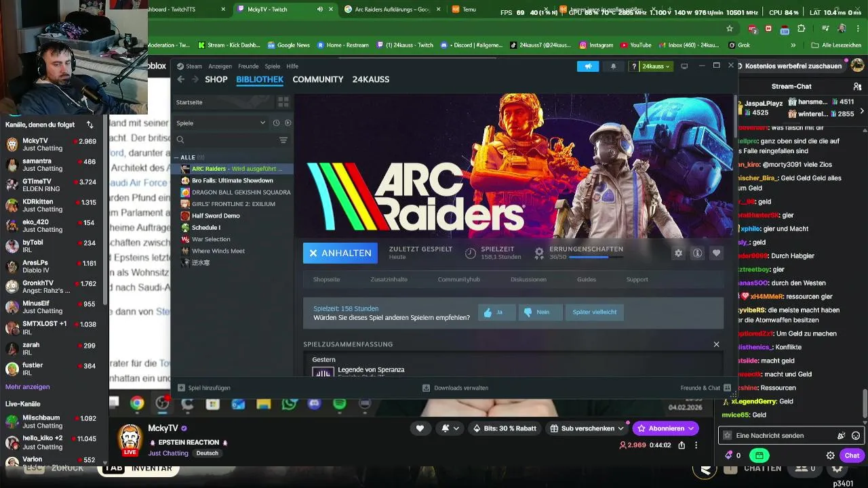Expand the gift leaderboard arrow in chat

(x=862, y=110)
